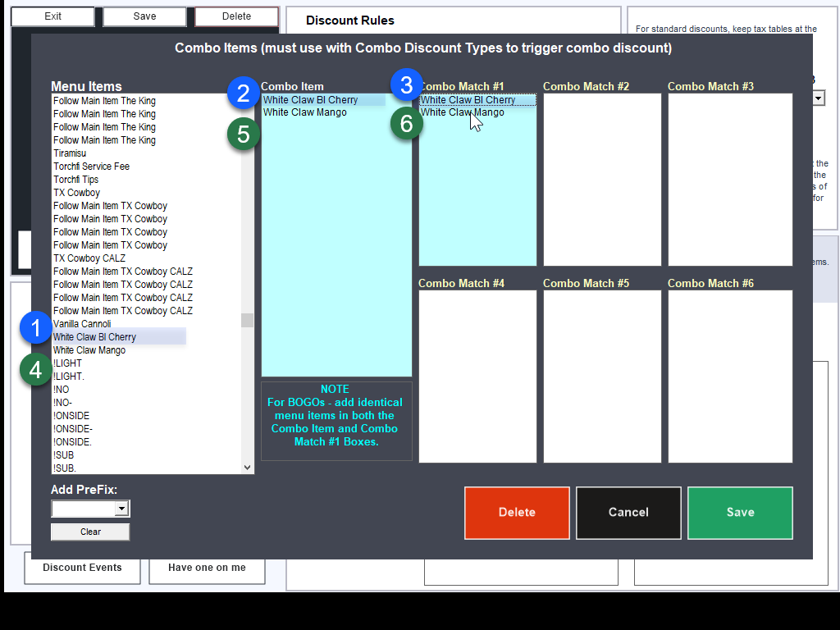Select White Claw Bl Cherry in Combo Match #1

468,100
